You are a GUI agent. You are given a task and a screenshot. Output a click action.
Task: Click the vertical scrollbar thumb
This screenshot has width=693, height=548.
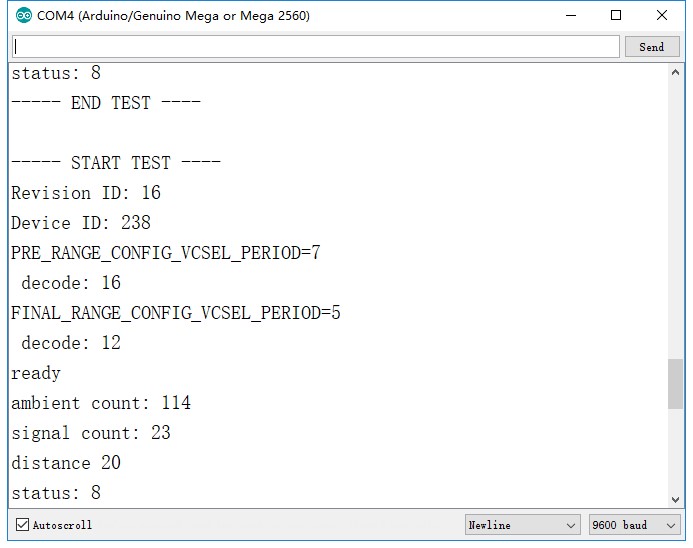point(676,384)
